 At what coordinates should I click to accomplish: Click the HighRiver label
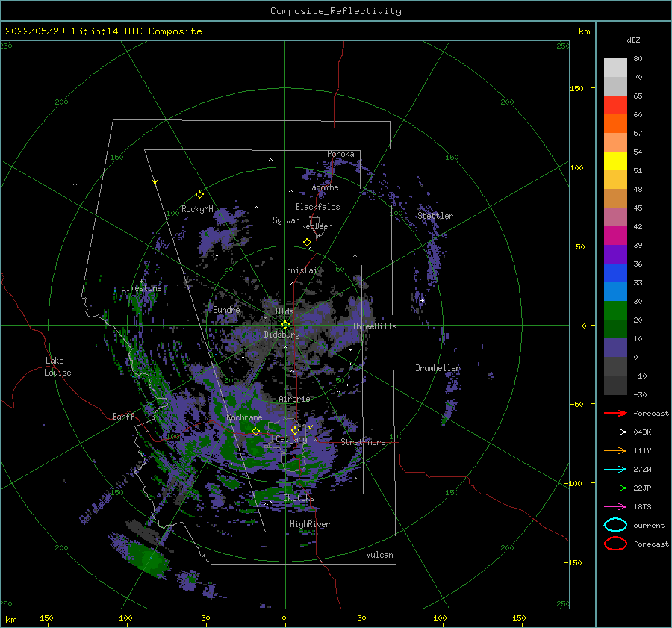[x=310, y=525]
